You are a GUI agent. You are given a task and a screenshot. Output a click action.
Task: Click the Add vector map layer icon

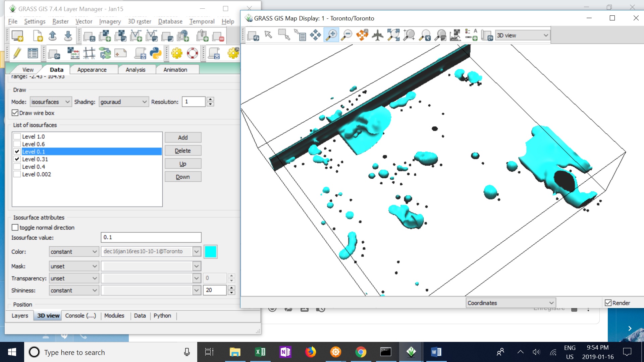[x=136, y=36]
